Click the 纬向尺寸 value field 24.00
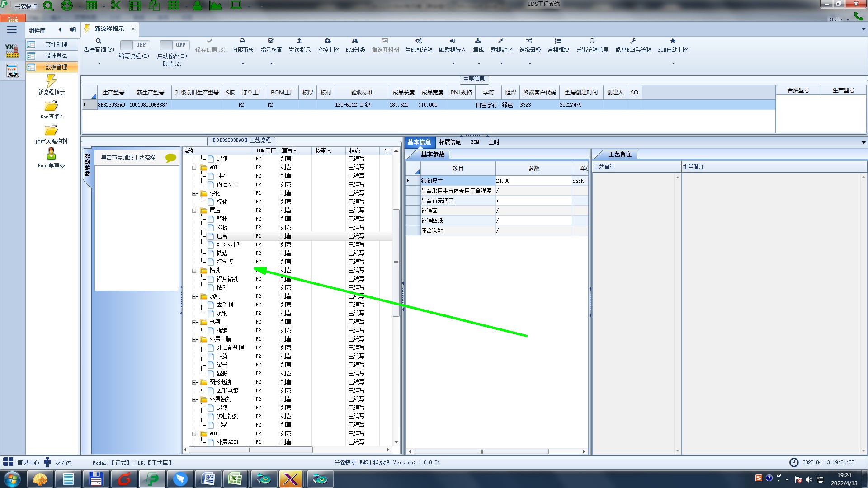Viewport: 868px width, 488px height. [533, 181]
